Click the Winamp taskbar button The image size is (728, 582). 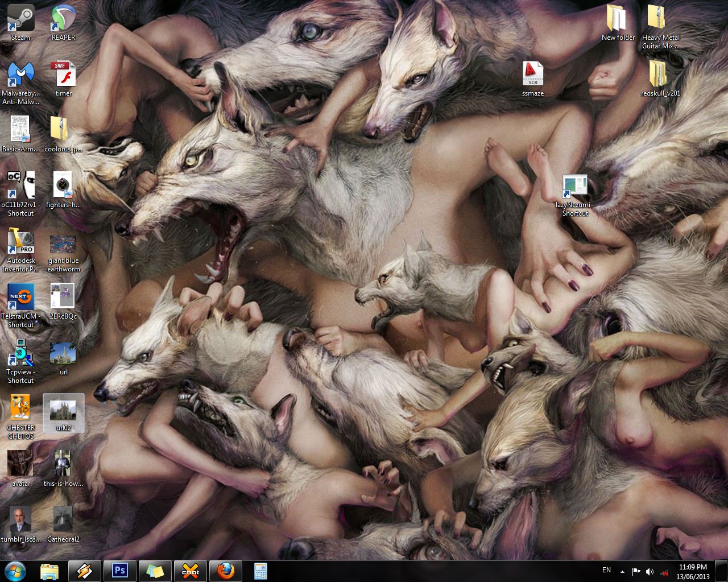(x=85, y=571)
